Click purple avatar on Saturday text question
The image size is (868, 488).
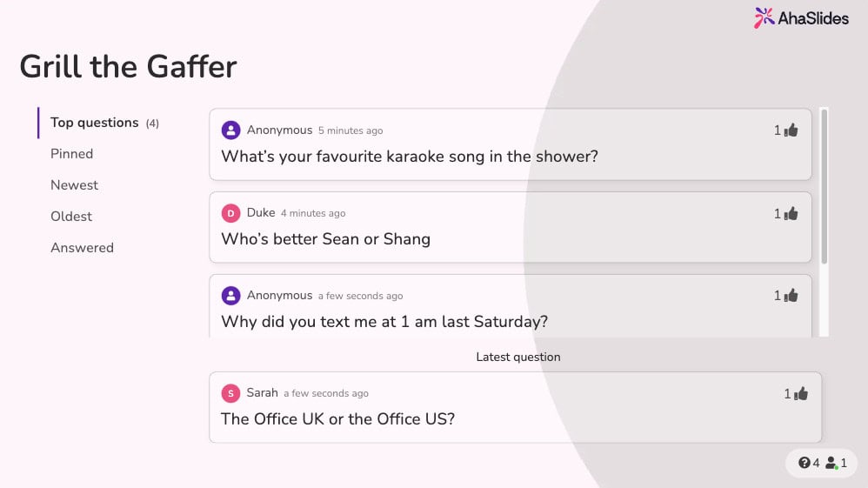click(x=230, y=295)
